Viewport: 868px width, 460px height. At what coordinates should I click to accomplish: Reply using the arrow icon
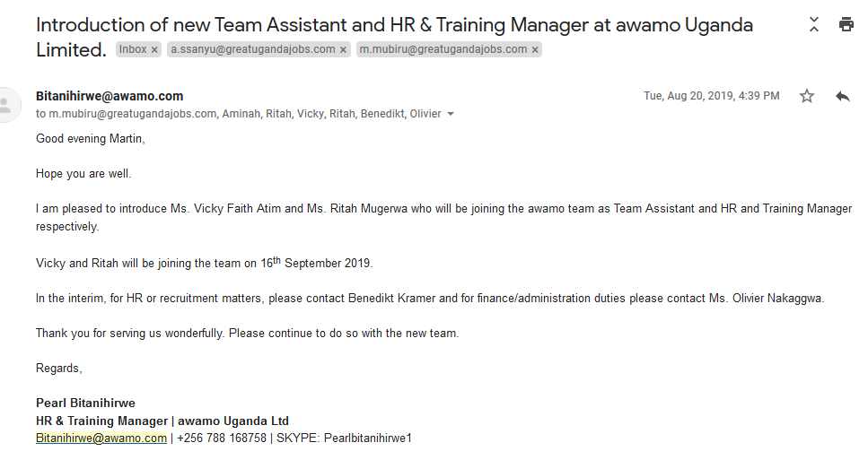(x=843, y=96)
